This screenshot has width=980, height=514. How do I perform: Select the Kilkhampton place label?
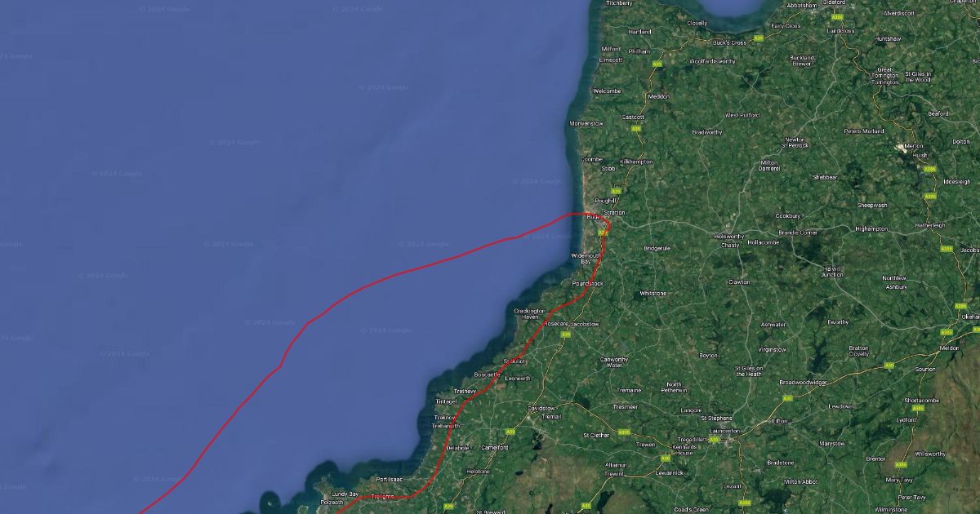637,162
